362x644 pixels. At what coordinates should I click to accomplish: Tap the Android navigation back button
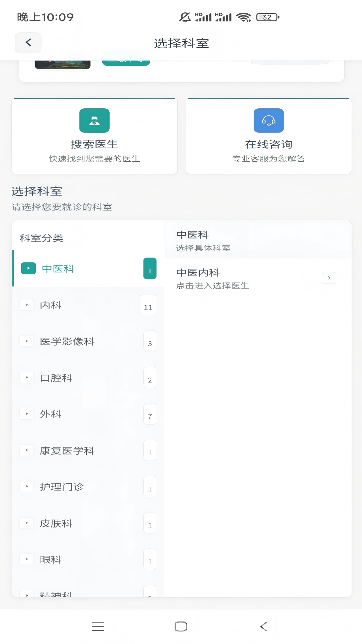[x=264, y=626]
